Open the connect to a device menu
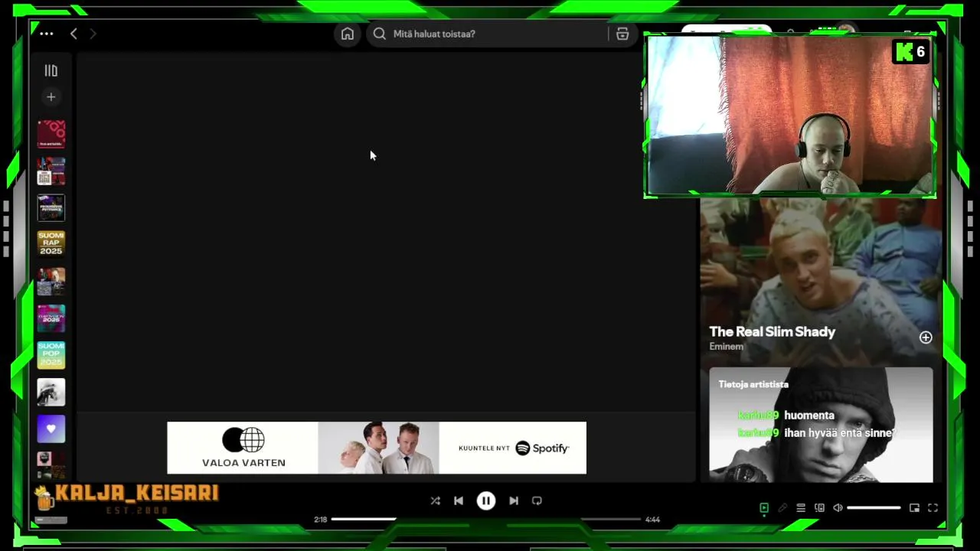Screen dimensions: 980x551 tap(819, 507)
